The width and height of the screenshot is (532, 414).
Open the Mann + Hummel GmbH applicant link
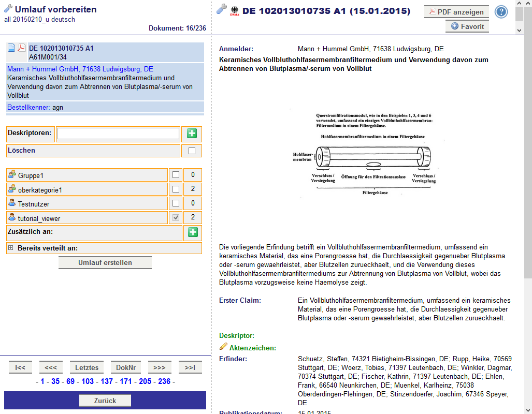(80, 69)
